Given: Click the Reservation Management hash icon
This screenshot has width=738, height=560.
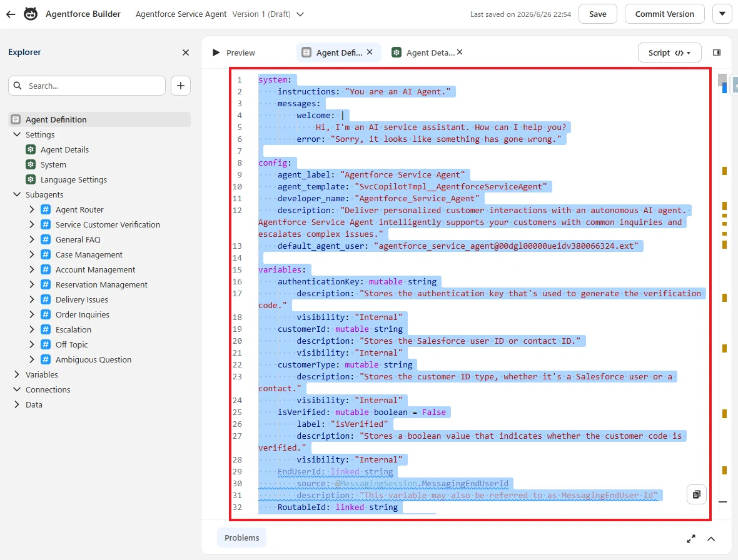Looking at the screenshot, I should [x=46, y=285].
